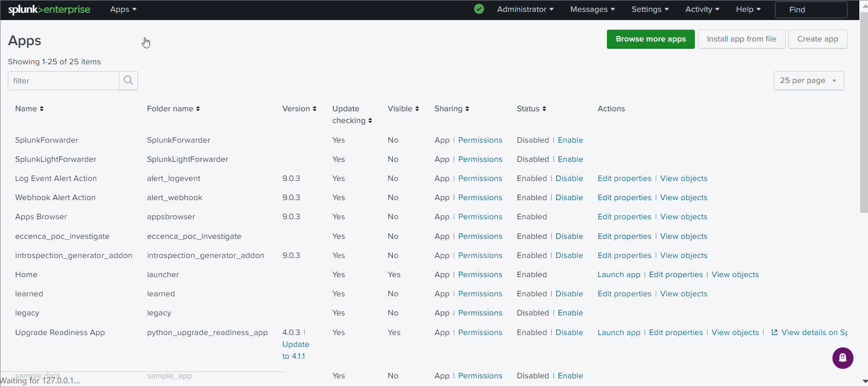868x387 pixels.
Task: Click into the filter text field
Action: click(64, 81)
